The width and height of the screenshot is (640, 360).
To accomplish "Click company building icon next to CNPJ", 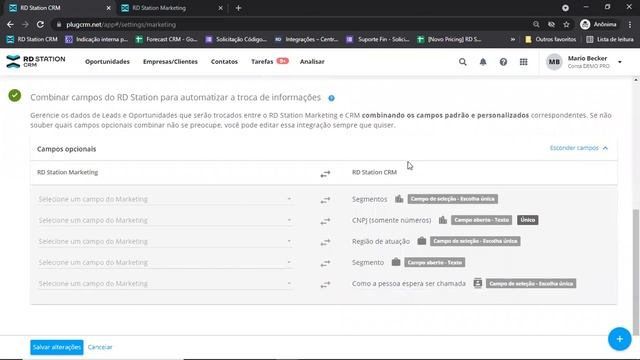I will pos(443,220).
